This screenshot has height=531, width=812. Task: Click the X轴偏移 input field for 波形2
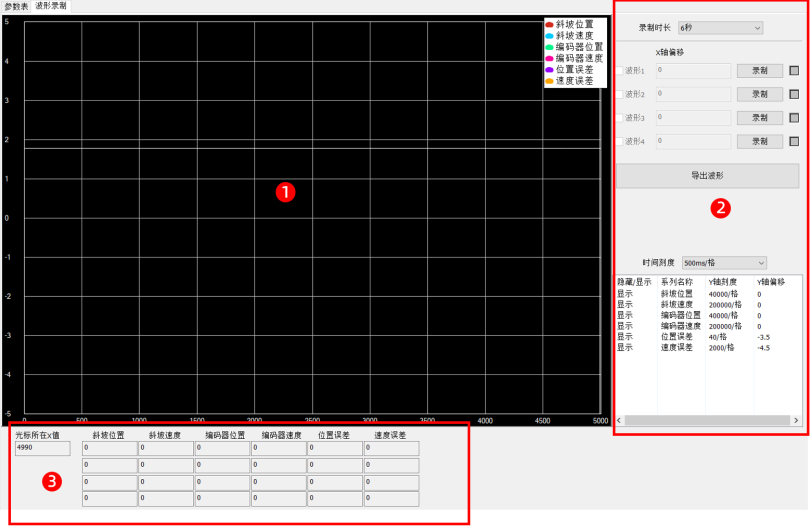click(693, 94)
